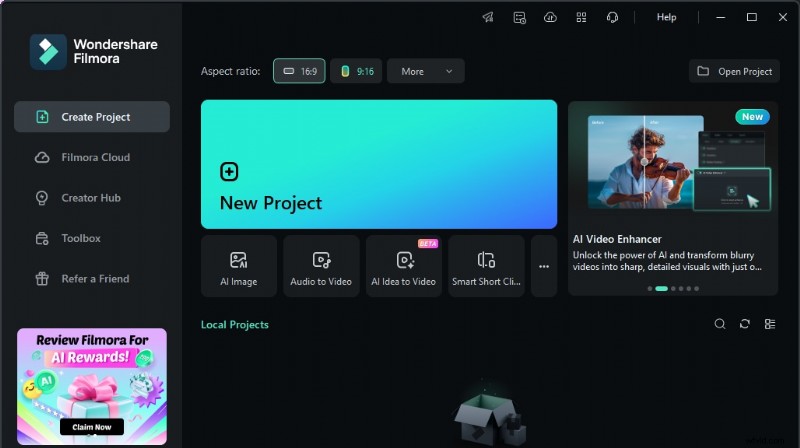Image resolution: width=800 pixels, height=448 pixels.
Task: Expand the More aspect ratio dropdown
Action: point(425,71)
